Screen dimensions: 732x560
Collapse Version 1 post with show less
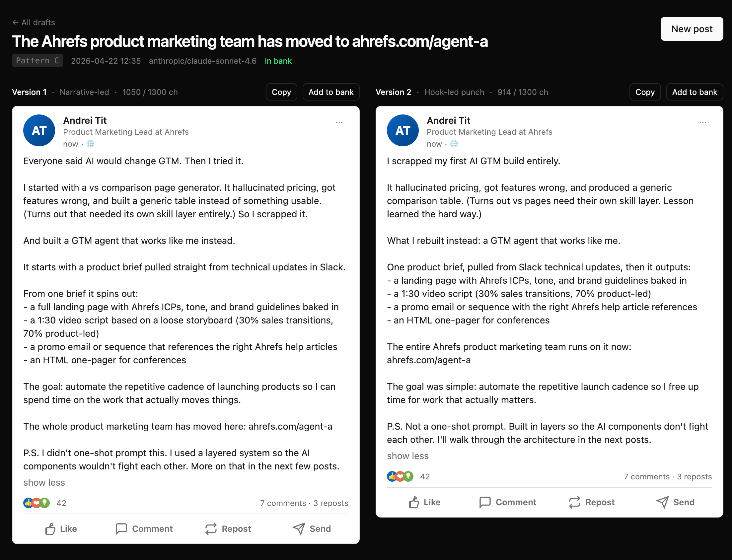[44, 482]
